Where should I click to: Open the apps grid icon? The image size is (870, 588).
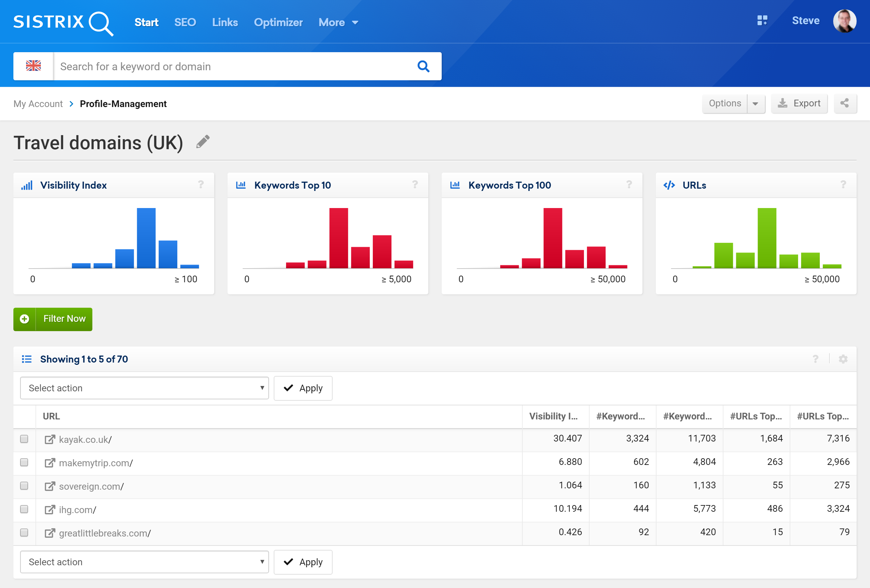[x=762, y=21]
